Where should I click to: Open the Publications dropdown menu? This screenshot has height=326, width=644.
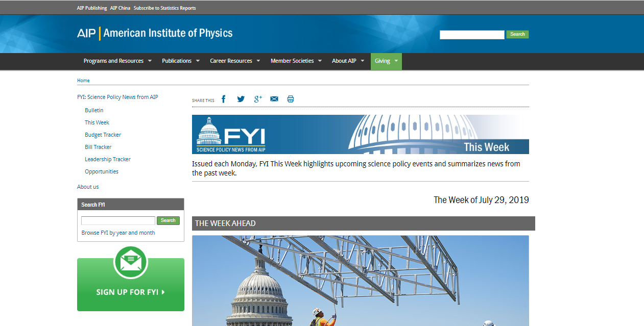pyautogui.click(x=180, y=61)
